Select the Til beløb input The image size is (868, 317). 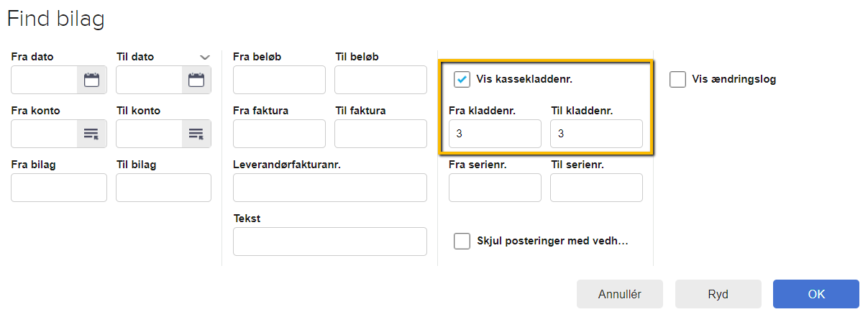381,80
